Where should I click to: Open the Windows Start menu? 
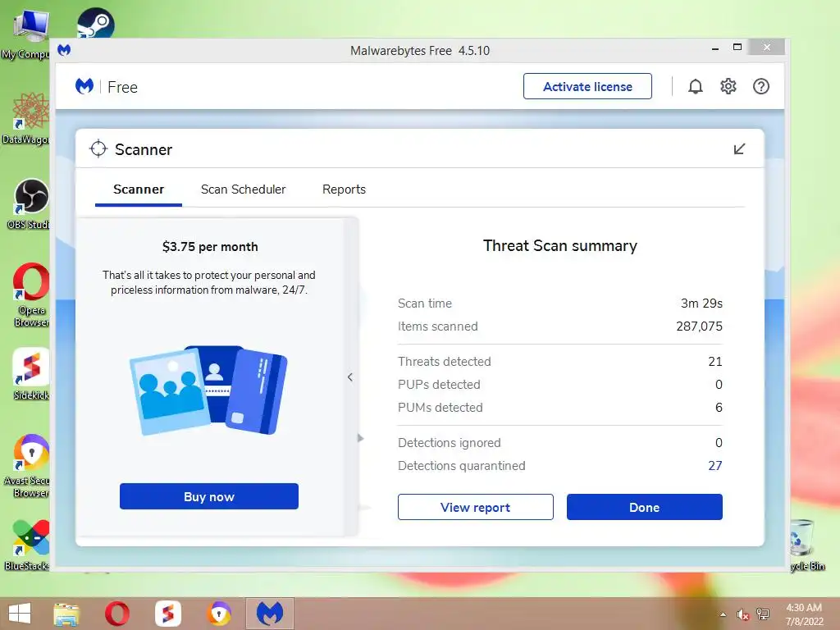20,614
